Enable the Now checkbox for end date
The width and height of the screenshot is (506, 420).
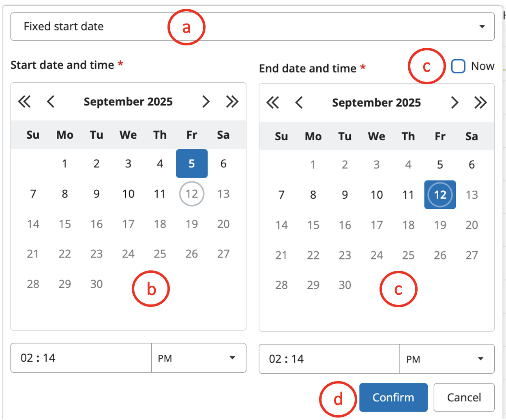[x=458, y=66]
